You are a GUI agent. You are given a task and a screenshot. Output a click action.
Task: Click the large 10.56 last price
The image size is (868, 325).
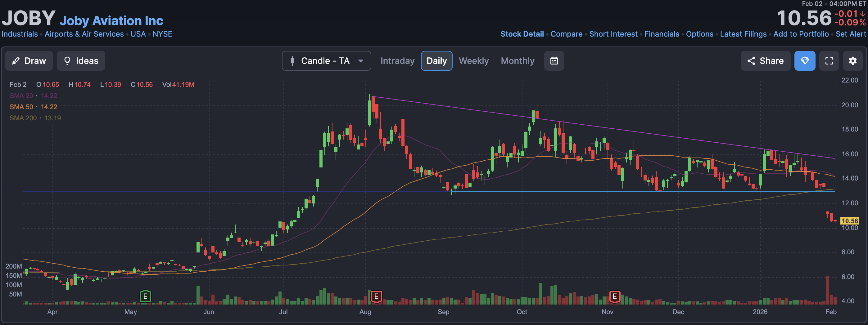(804, 18)
